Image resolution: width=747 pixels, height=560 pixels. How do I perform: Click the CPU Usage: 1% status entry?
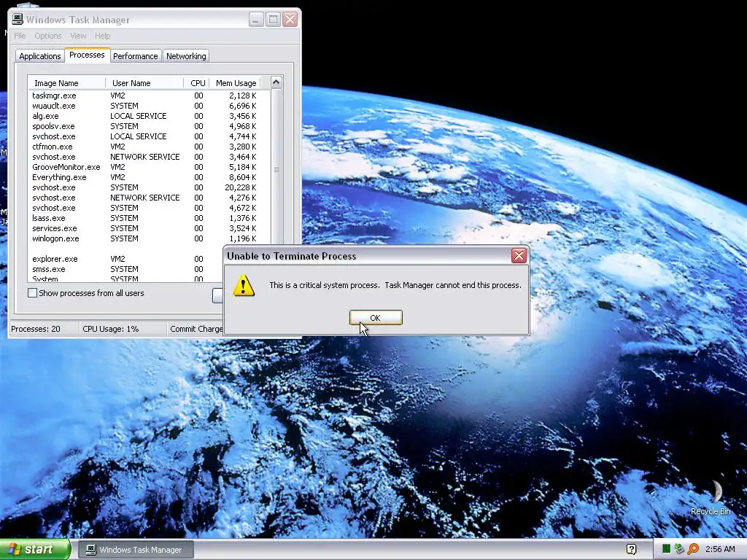coord(123,329)
